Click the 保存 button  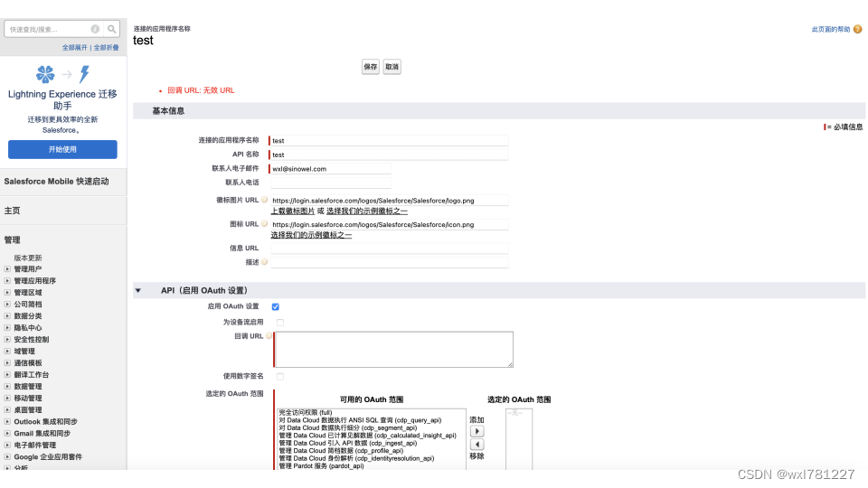click(371, 67)
